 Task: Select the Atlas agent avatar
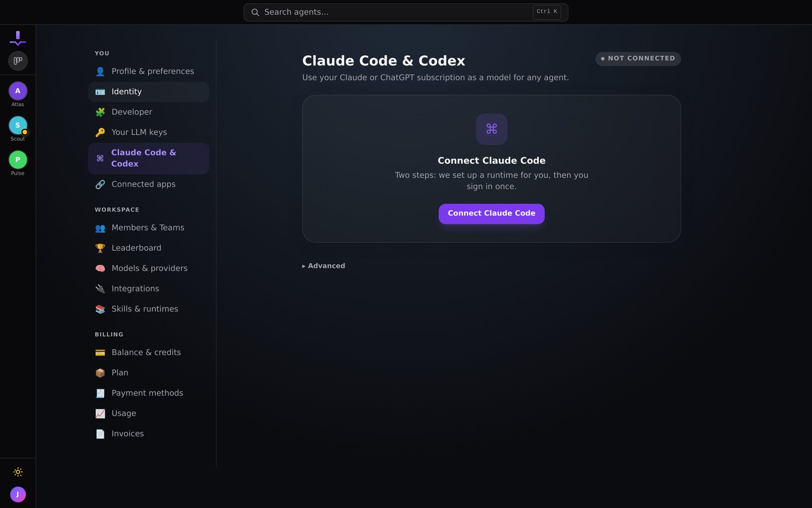coord(18,91)
